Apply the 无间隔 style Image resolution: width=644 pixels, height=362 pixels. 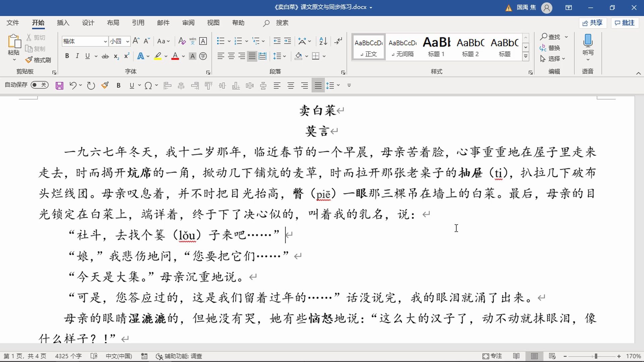pos(402,47)
